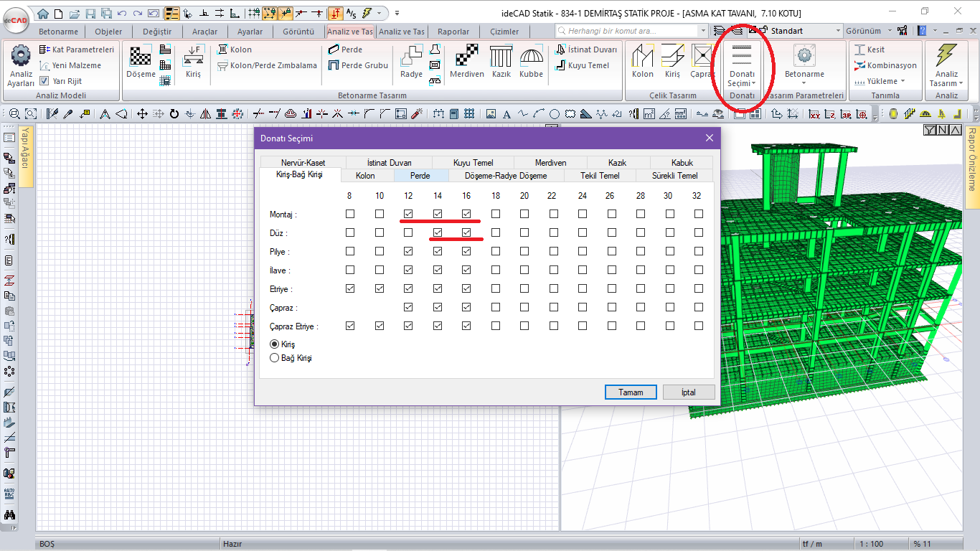Uncheck İlave row diameter 16 checkbox
The width and height of the screenshot is (980, 551).
466,270
